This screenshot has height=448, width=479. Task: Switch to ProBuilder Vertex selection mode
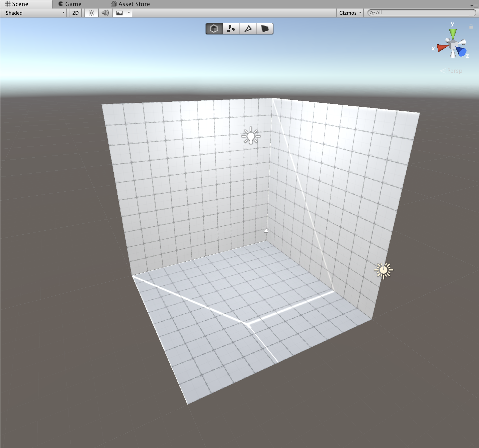(231, 29)
